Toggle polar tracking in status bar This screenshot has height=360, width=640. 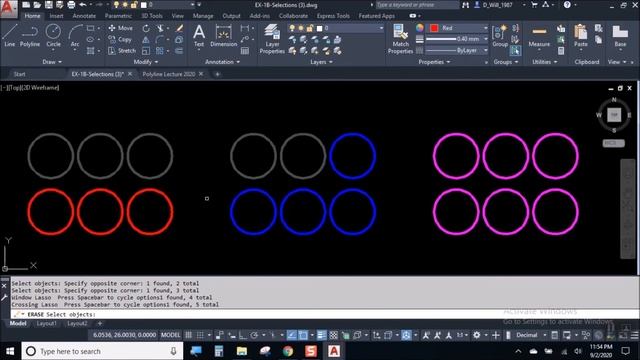tap(254, 335)
